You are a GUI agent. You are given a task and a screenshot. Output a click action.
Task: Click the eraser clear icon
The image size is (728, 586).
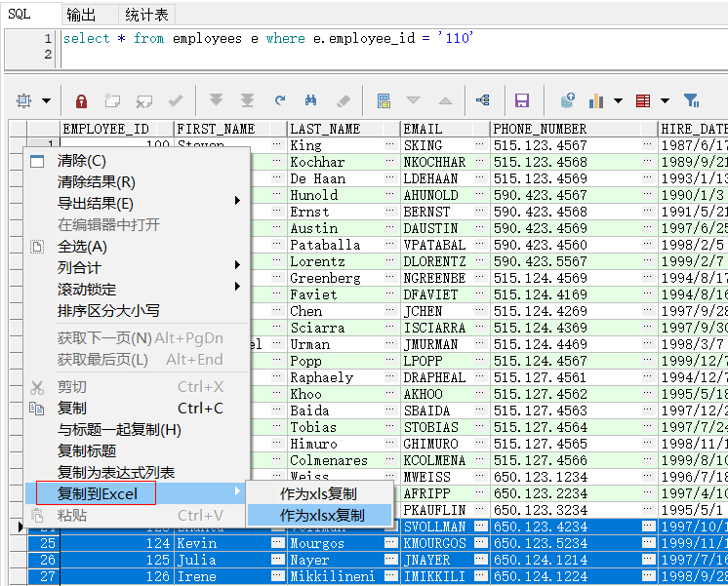click(x=344, y=100)
